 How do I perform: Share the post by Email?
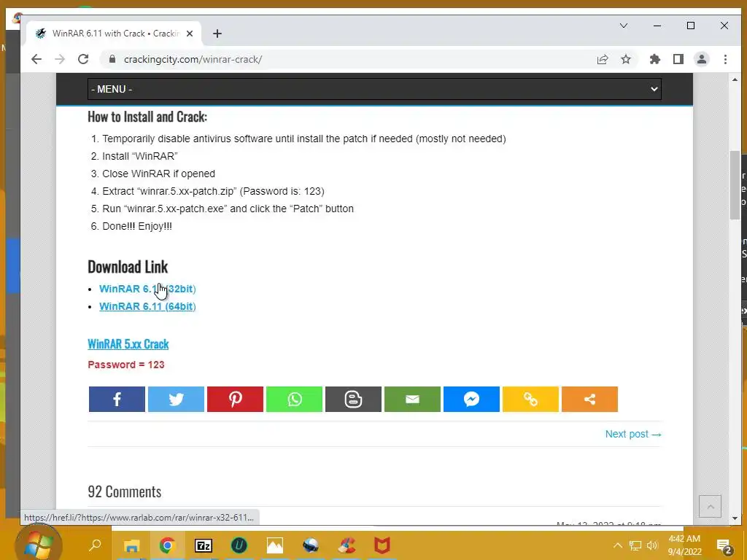[412, 399]
